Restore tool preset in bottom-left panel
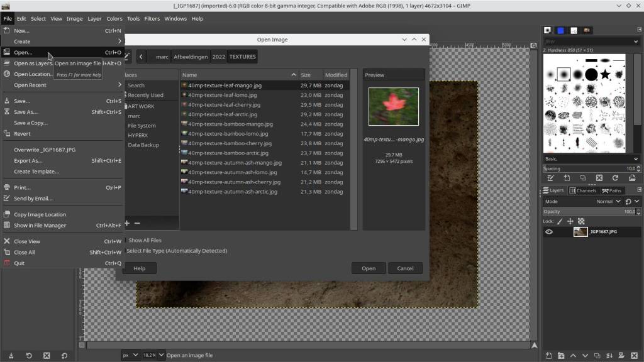 (x=29, y=356)
